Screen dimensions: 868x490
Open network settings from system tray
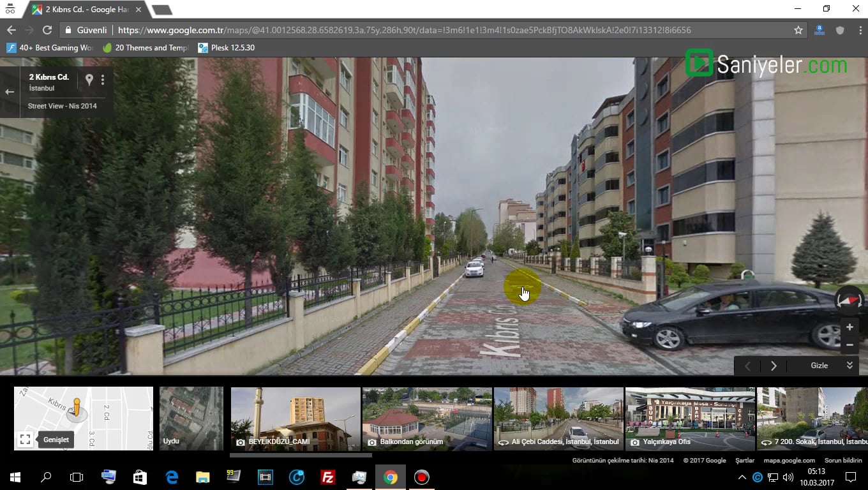tap(773, 477)
